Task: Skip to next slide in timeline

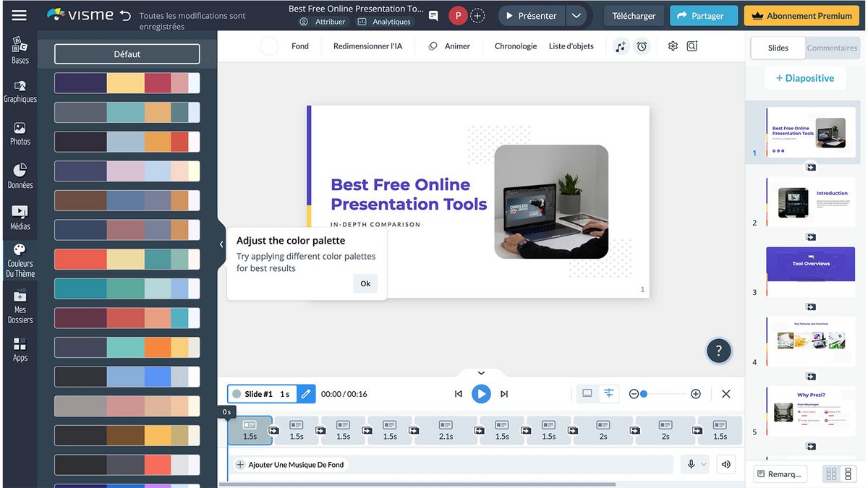Action: coord(504,394)
